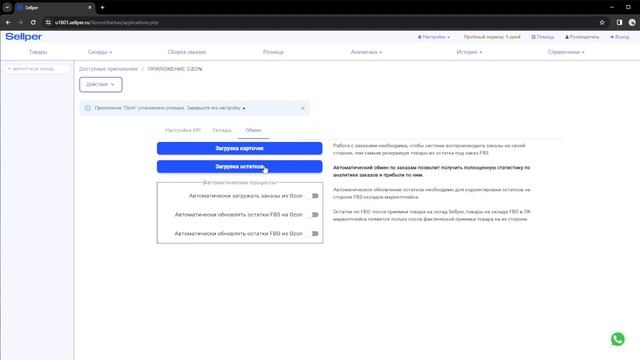Close the Sellper browser tab
The image size is (640, 360).
tap(90, 7)
